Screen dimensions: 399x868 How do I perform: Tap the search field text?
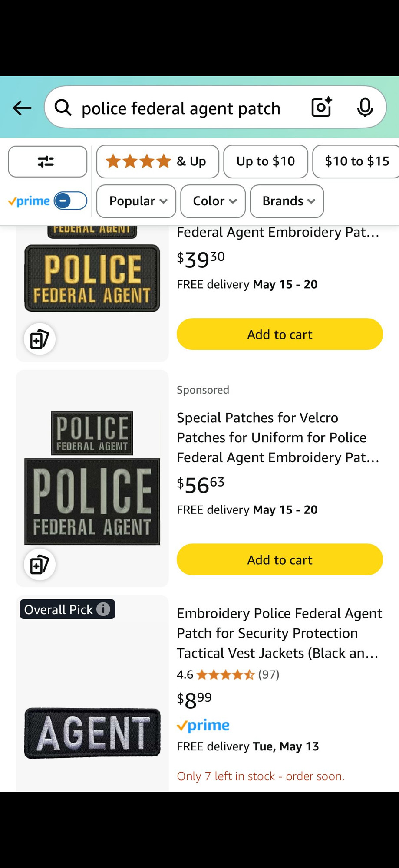click(x=181, y=108)
